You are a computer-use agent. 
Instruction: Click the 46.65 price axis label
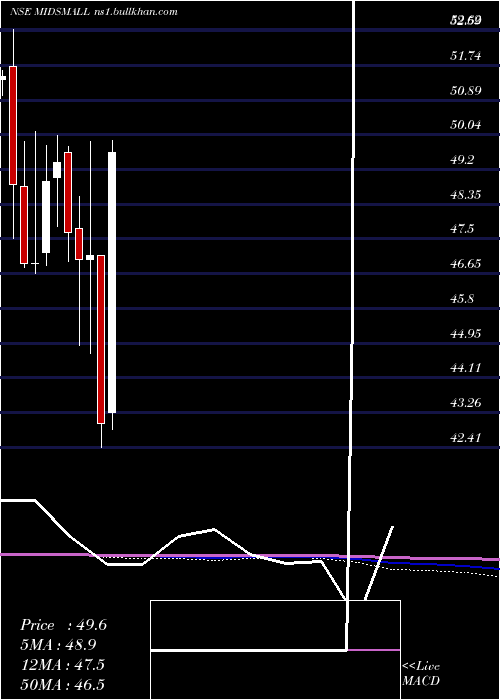click(466, 264)
